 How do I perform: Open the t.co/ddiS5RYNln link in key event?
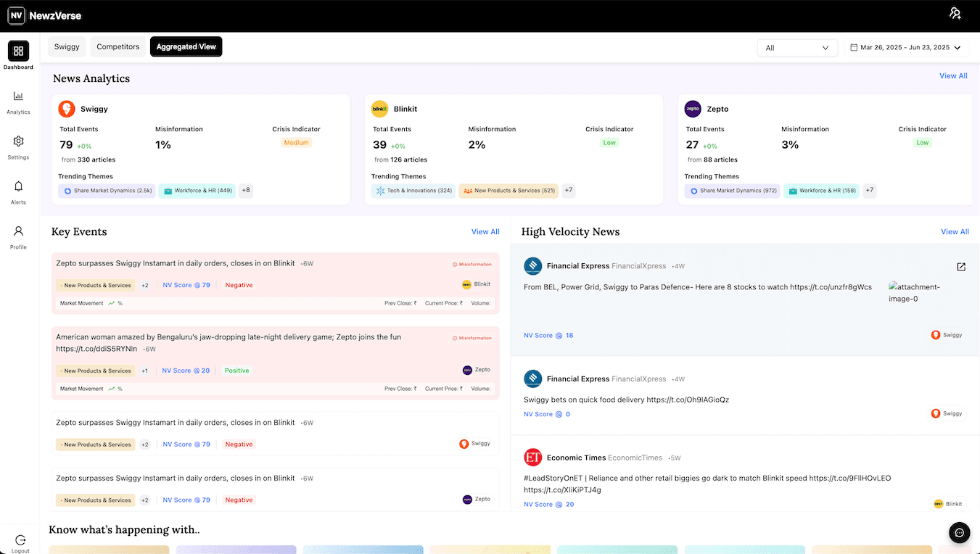[96, 349]
